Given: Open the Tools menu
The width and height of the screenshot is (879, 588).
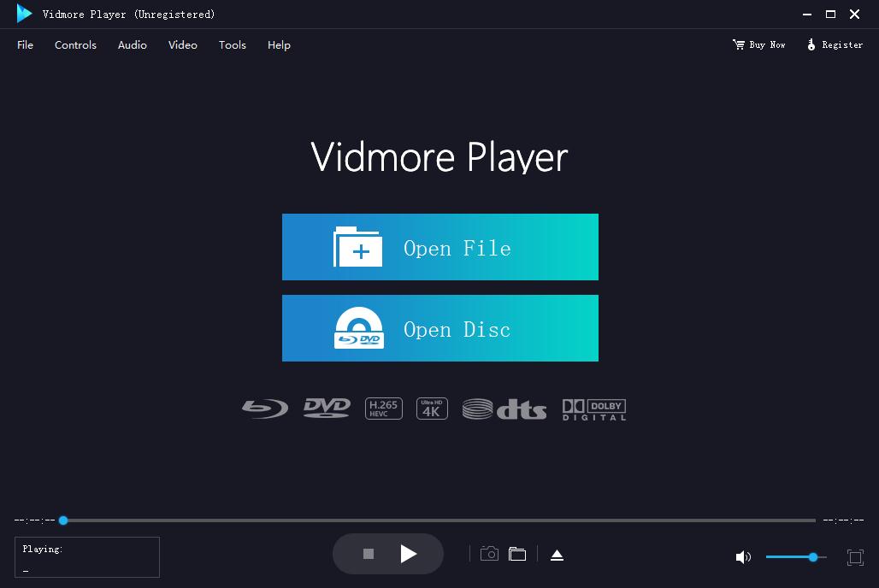Looking at the screenshot, I should click(x=232, y=44).
